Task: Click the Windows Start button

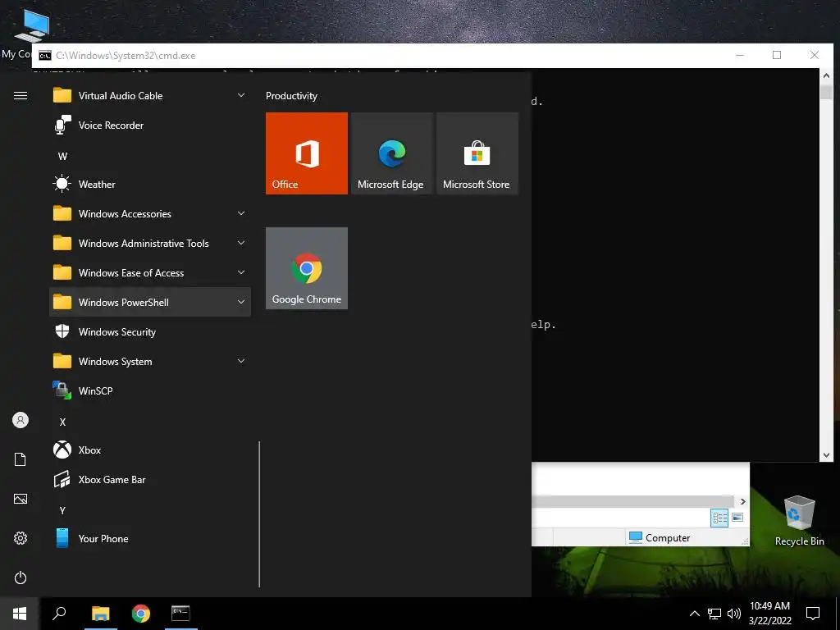Action: (20, 614)
